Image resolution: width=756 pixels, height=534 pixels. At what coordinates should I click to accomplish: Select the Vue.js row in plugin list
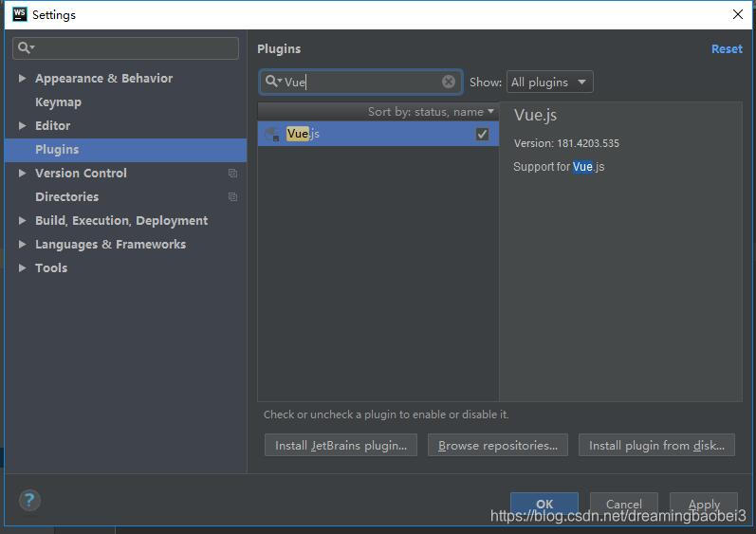378,134
